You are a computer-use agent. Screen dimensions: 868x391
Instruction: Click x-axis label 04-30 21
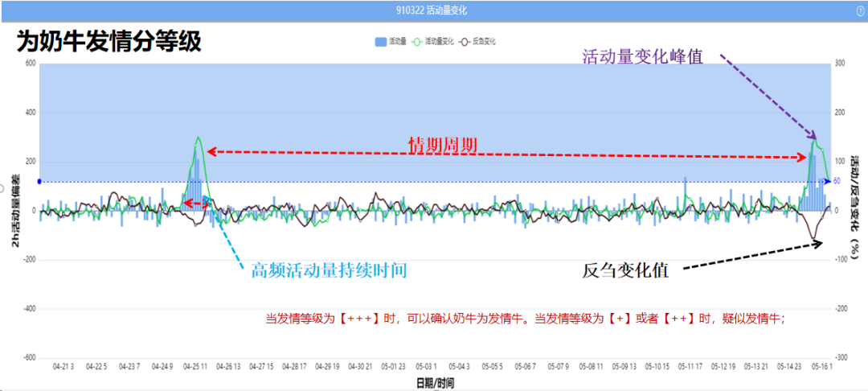point(360,367)
